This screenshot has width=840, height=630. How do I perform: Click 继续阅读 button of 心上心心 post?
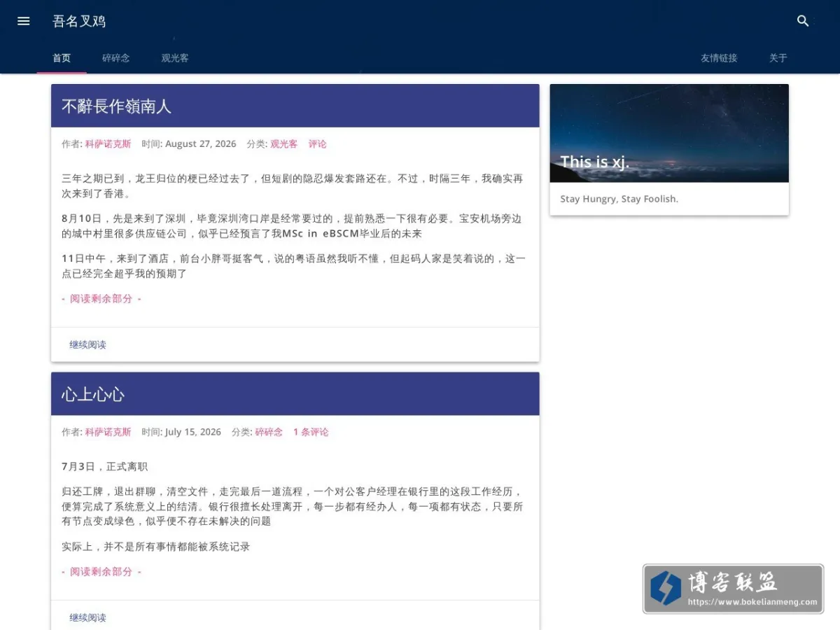[x=88, y=618]
